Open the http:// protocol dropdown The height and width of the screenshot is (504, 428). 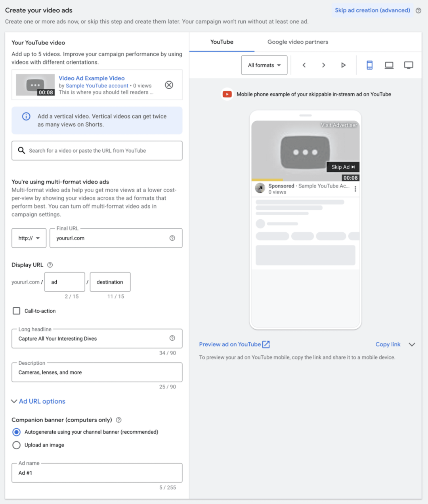pyautogui.click(x=29, y=238)
